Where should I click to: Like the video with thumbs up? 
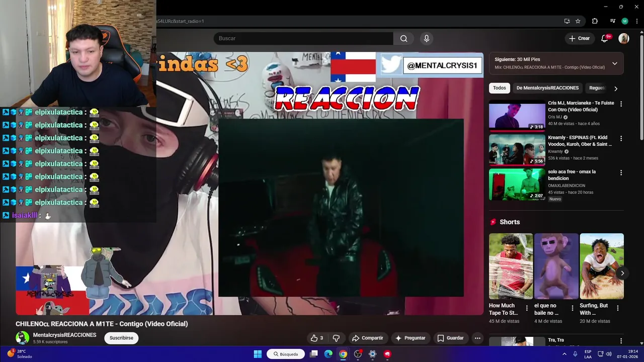(316, 338)
